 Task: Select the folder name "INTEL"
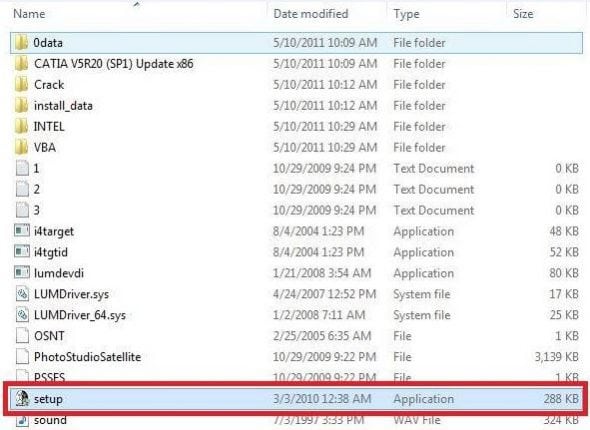pyautogui.click(x=49, y=127)
